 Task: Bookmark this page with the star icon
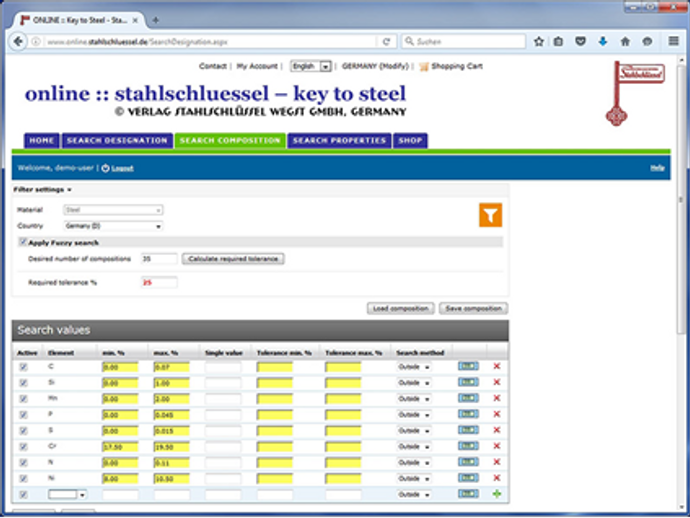tap(539, 42)
